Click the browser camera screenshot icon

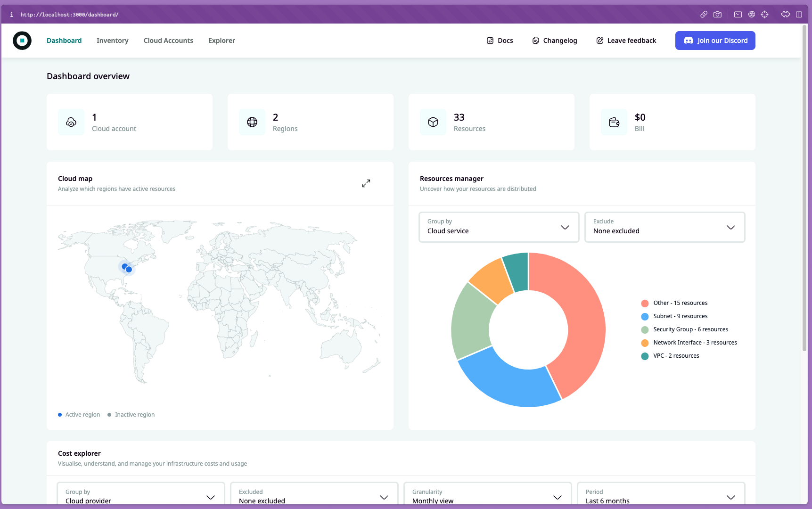(x=717, y=15)
